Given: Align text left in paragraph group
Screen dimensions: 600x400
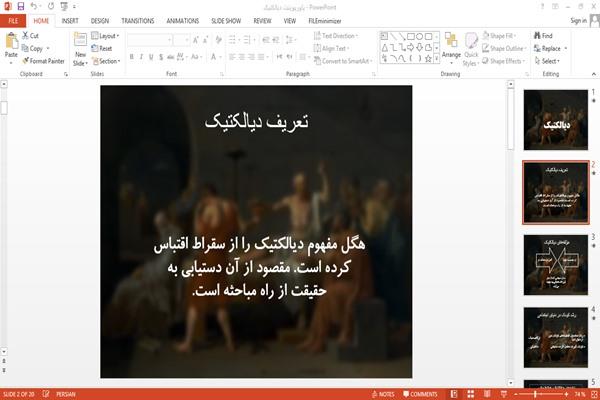Looking at the screenshot, I should point(232,57).
